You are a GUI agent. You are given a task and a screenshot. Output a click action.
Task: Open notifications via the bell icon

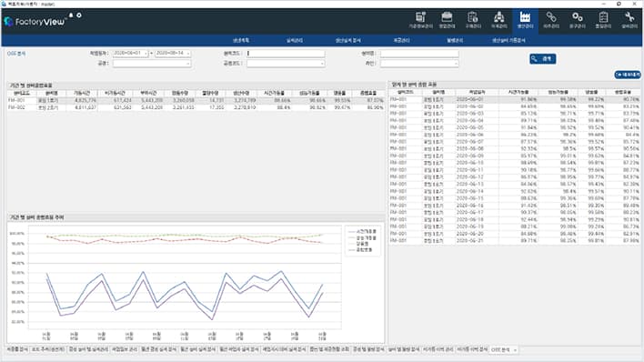(71, 15)
